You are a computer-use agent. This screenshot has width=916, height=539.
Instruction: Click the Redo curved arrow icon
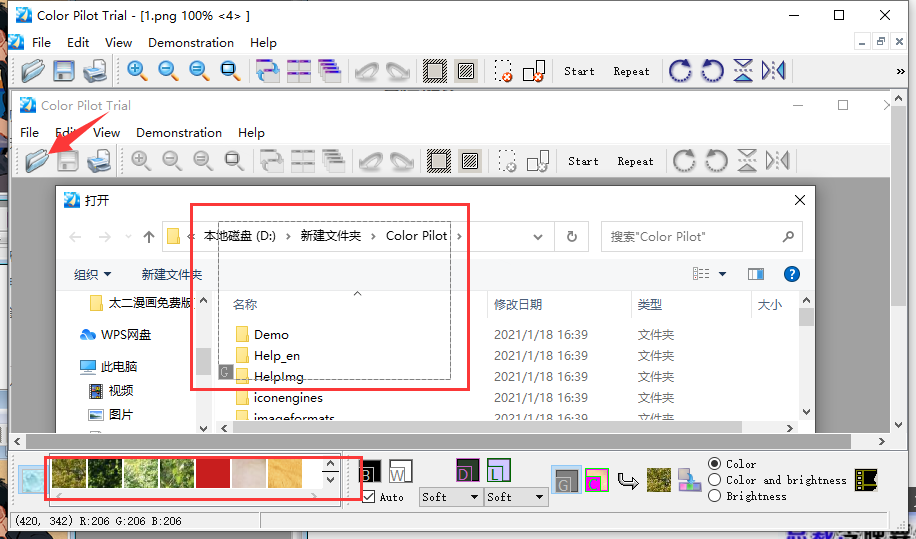tap(398, 71)
